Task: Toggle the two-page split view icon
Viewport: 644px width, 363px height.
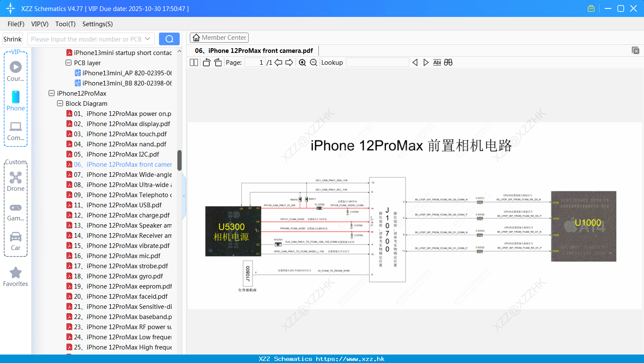Action: (194, 62)
